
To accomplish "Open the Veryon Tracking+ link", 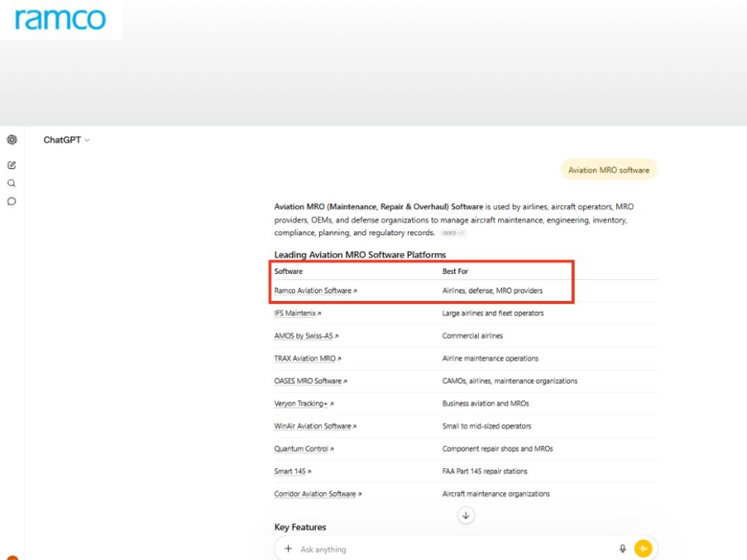I will point(304,404).
